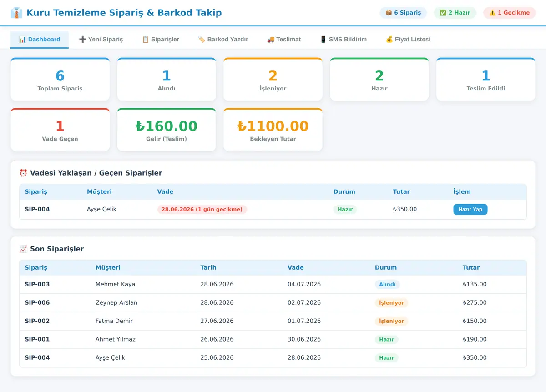Click the tag icon on Barkod Yazdır
The height and width of the screenshot is (392, 546).
[202, 40]
